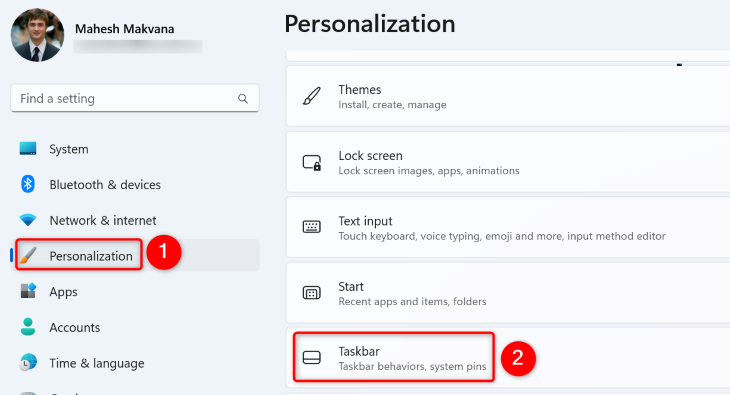730x395 pixels.
Task: Open the user profile picture
Action: [x=37, y=35]
